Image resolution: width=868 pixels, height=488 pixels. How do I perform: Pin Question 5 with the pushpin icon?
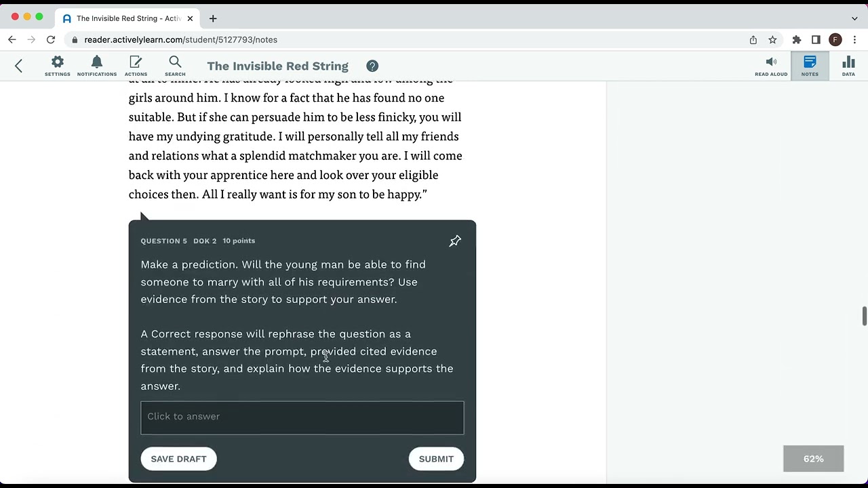(455, 241)
